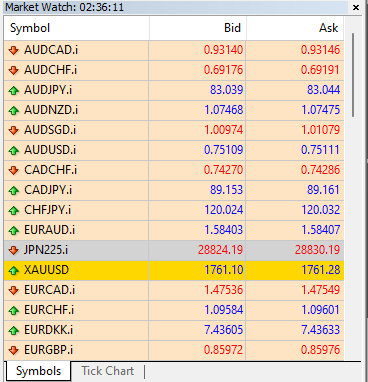The width and height of the screenshot is (368, 382).
Task: Click the down arrow icon beside AUDCAD.i
Action: 13,50
